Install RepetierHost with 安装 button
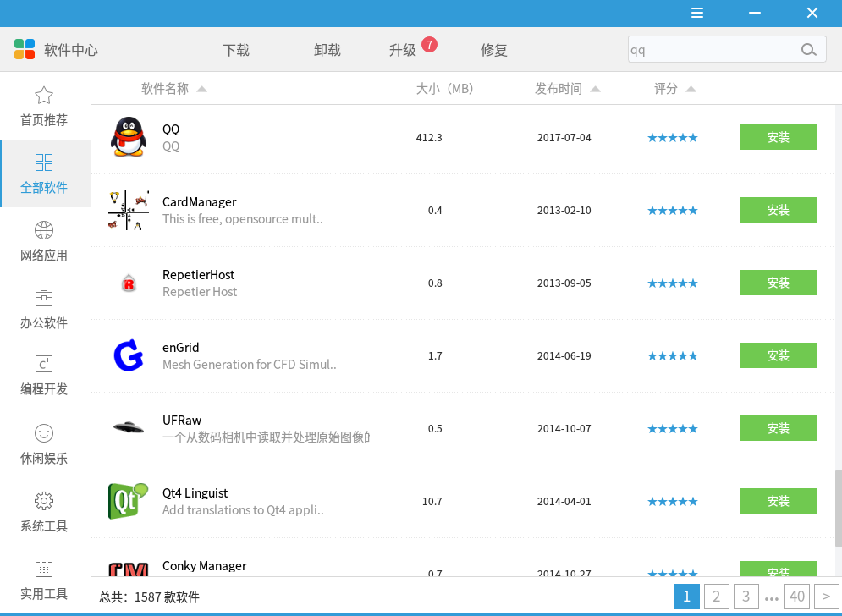This screenshot has width=842, height=616. click(778, 283)
